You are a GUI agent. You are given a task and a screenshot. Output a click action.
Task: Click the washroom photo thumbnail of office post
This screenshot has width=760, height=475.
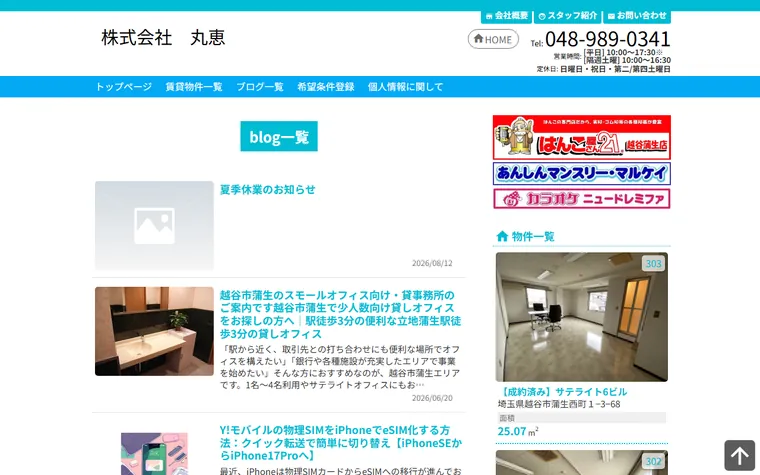coord(154,331)
